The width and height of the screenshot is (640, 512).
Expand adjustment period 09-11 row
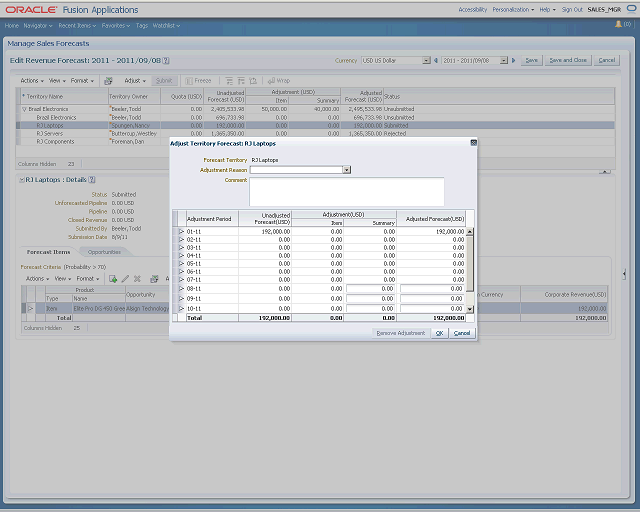(x=182, y=298)
